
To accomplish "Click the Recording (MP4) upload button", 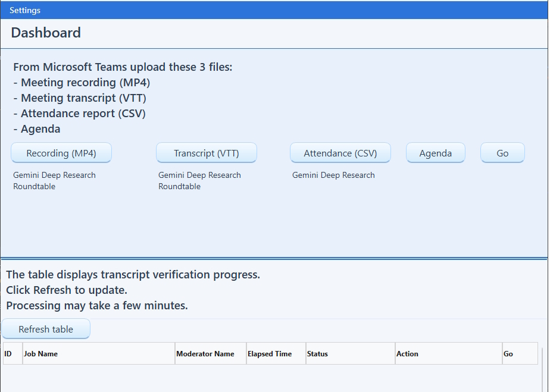I will (x=61, y=153).
